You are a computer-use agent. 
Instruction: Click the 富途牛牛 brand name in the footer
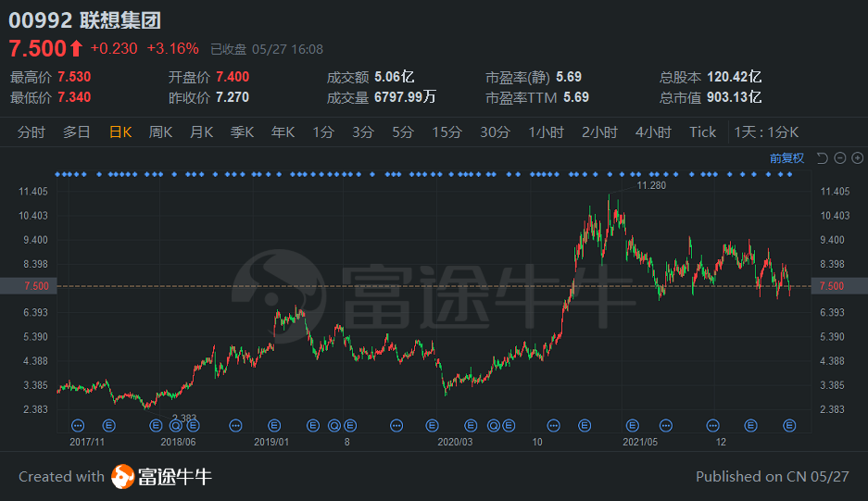[x=175, y=477]
